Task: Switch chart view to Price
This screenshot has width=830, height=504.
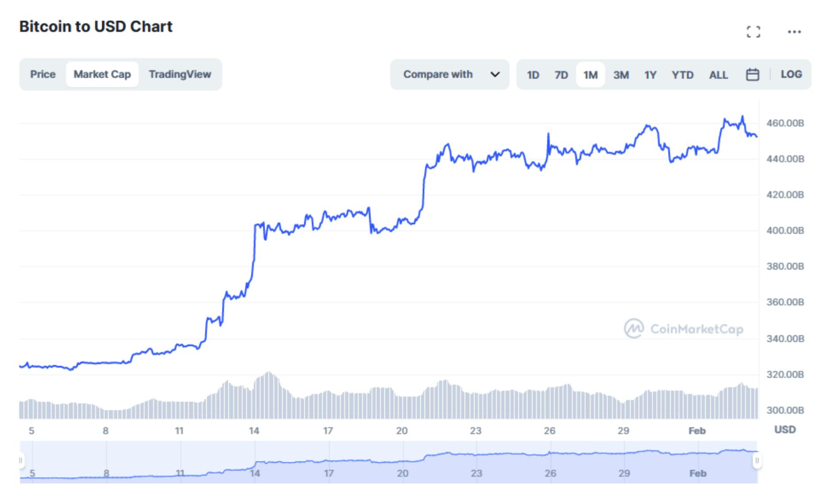Action: [x=43, y=74]
